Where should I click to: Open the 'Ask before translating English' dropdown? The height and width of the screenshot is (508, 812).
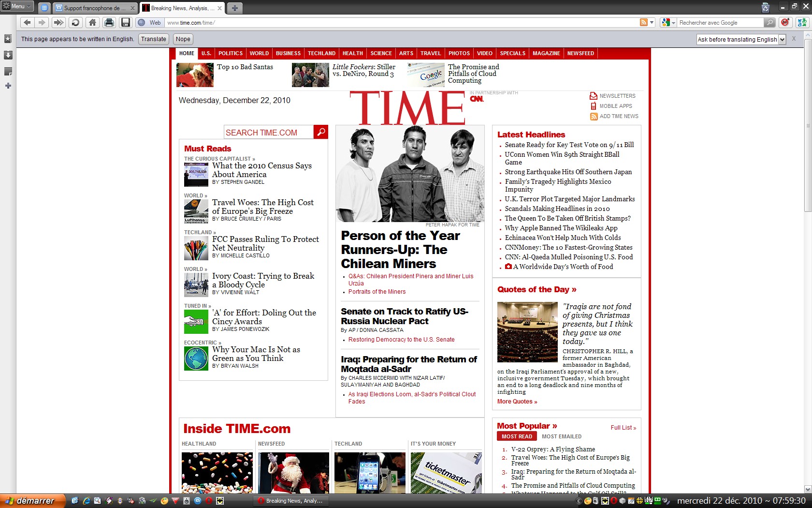tap(741, 39)
